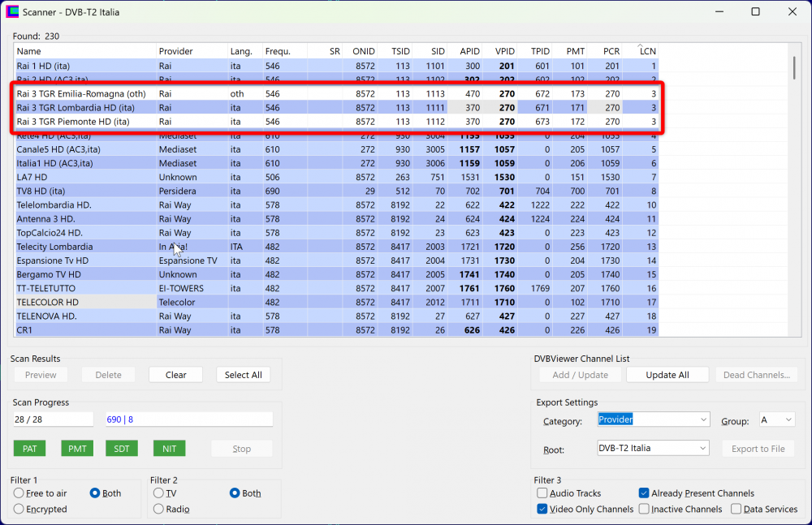Click the green NIT indicator
This screenshot has height=525, width=812.
click(169, 449)
